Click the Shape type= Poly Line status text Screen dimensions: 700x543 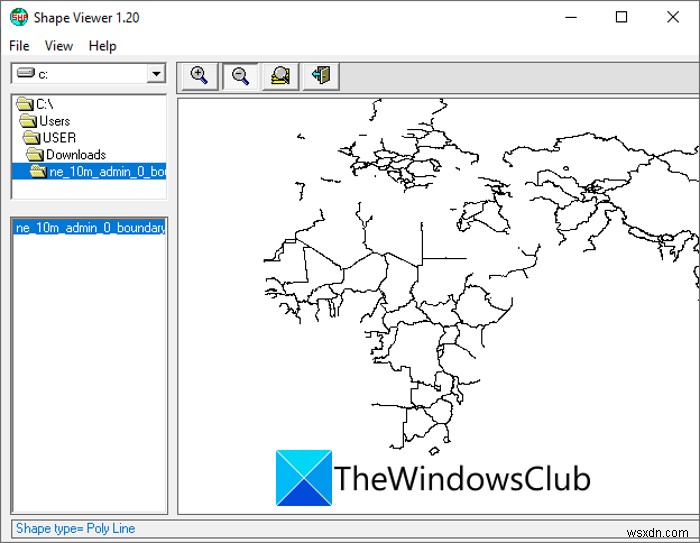coord(75,529)
